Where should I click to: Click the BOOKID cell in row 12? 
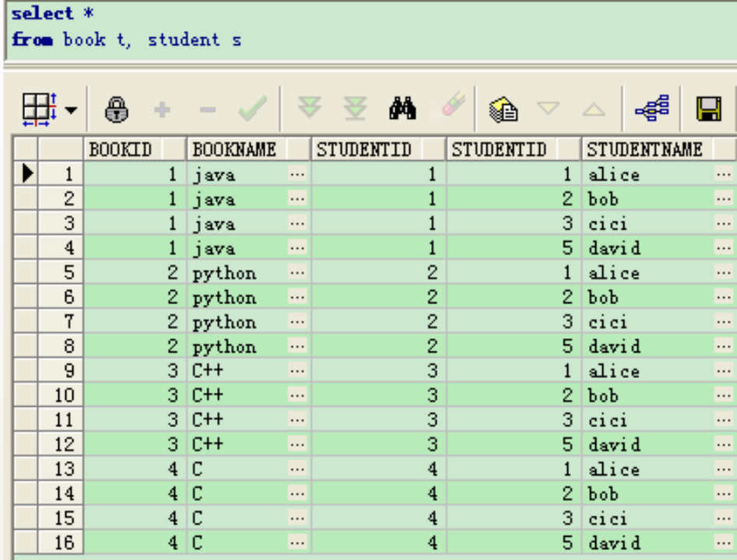coord(135,444)
